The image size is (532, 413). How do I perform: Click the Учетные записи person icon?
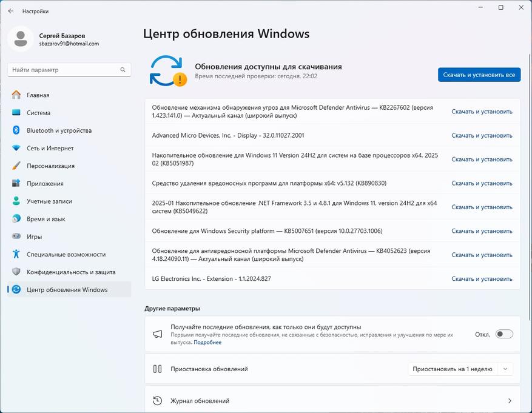click(16, 201)
